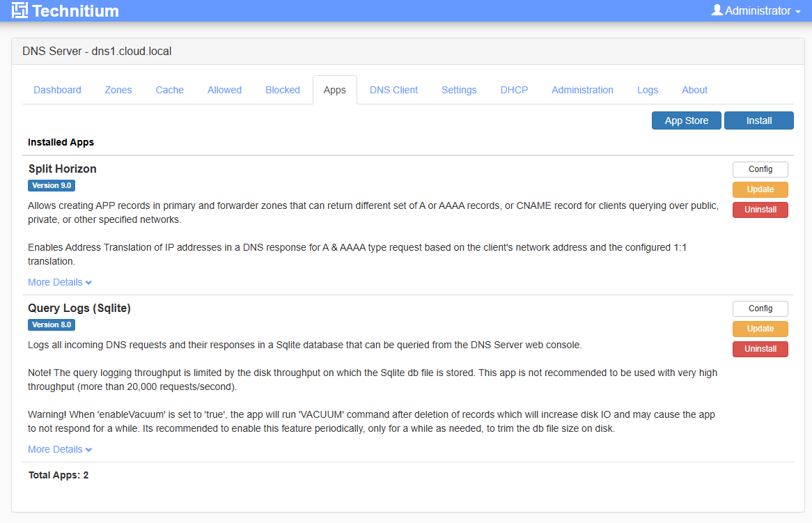Click the Install button
This screenshot has height=523, width=812.
[758, 120]
